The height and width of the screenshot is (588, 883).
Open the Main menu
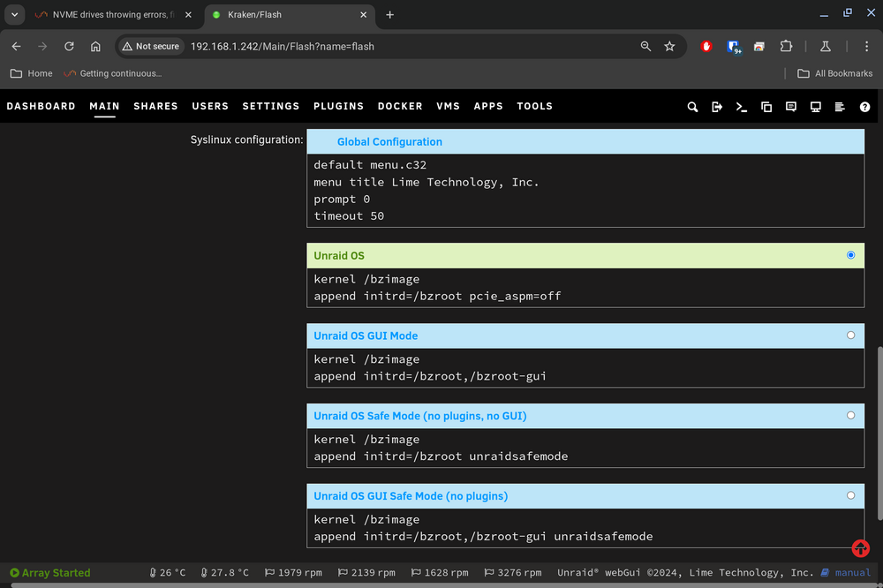coord(105,106)
